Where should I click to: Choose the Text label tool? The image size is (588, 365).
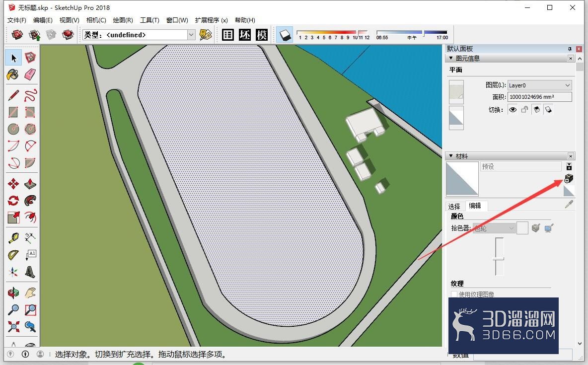(x=30, y=255)
